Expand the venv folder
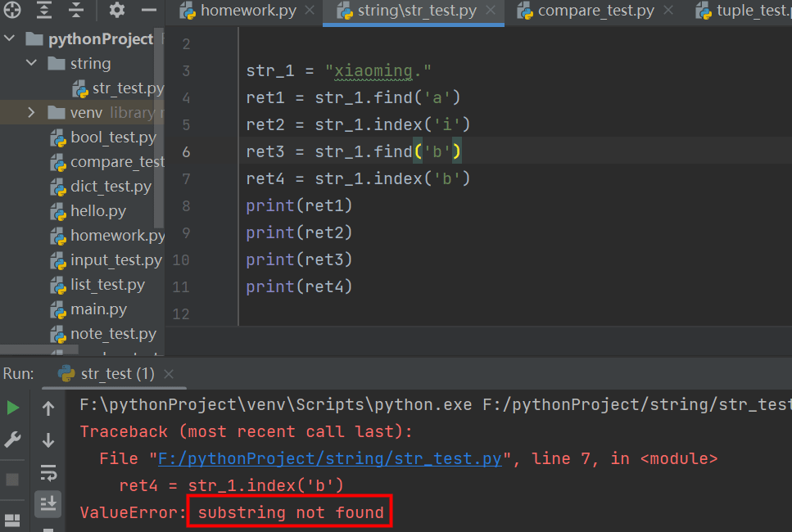The width and height of the screenshot is (792, 532). point(31,112)
